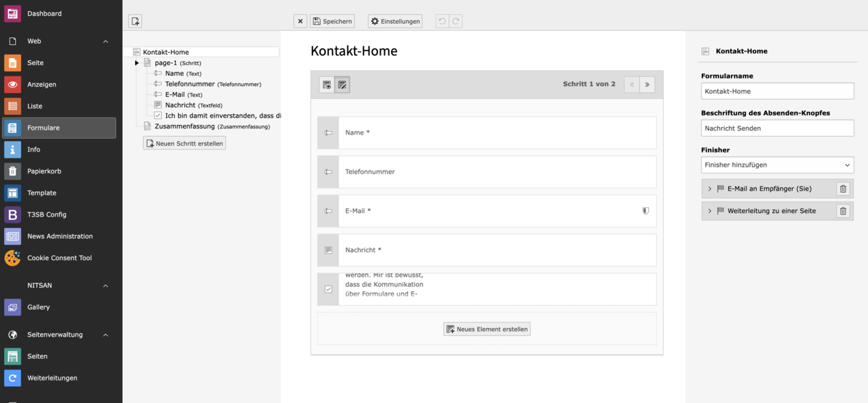The width and height of the screenshot is (868, 403).
Task: Collapse the page-1 tree node
Action: pos(136,62)
